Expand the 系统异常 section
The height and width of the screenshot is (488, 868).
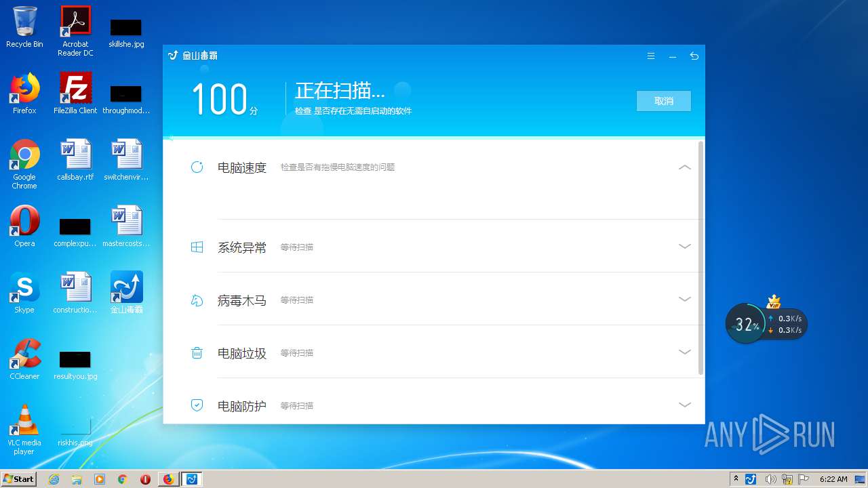coord(685,247)
